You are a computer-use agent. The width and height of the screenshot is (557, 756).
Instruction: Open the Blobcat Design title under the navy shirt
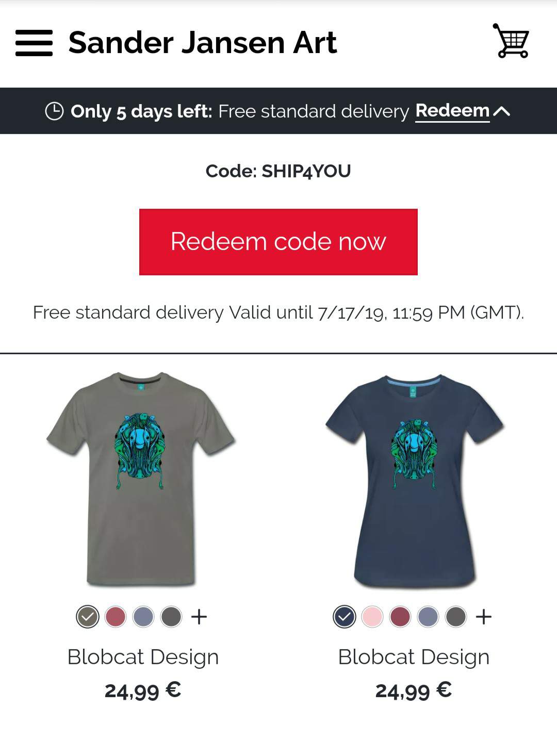point(414,657)
